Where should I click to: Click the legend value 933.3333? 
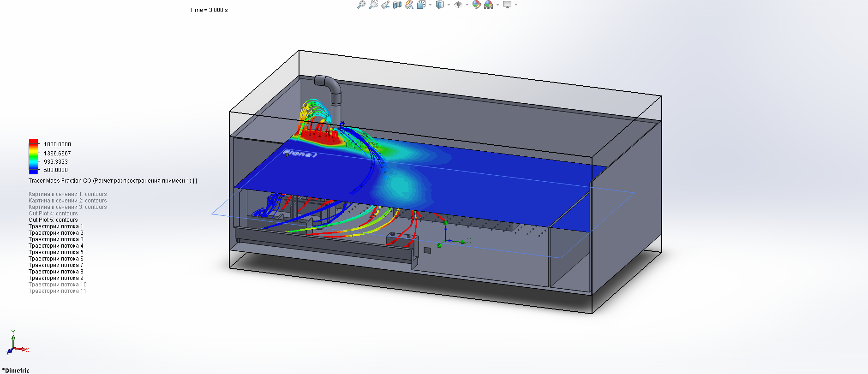point(56,162)
